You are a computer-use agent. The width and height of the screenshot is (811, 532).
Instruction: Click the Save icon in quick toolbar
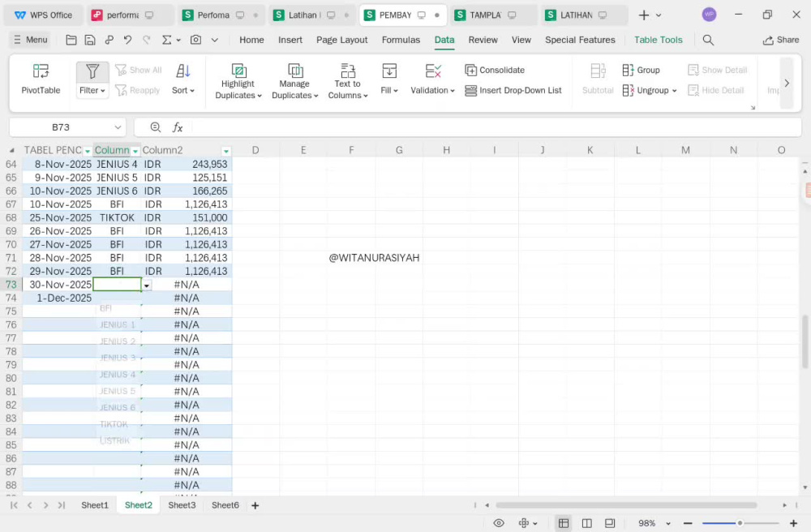(x=90, y=40)
